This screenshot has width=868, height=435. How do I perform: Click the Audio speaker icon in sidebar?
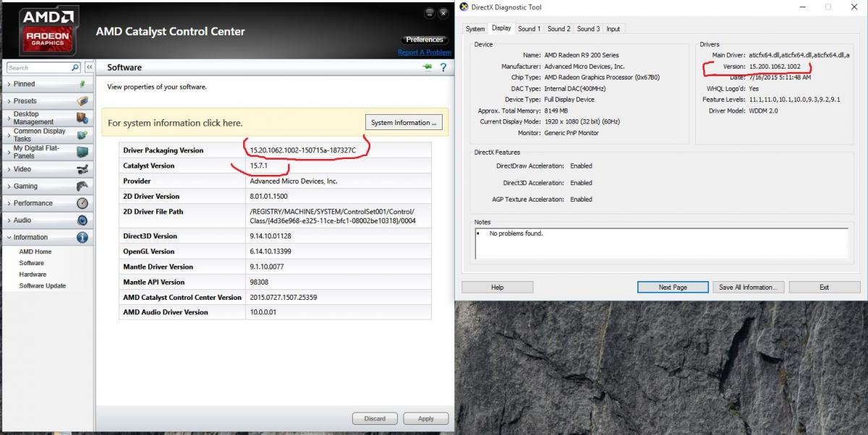[82, 220]
